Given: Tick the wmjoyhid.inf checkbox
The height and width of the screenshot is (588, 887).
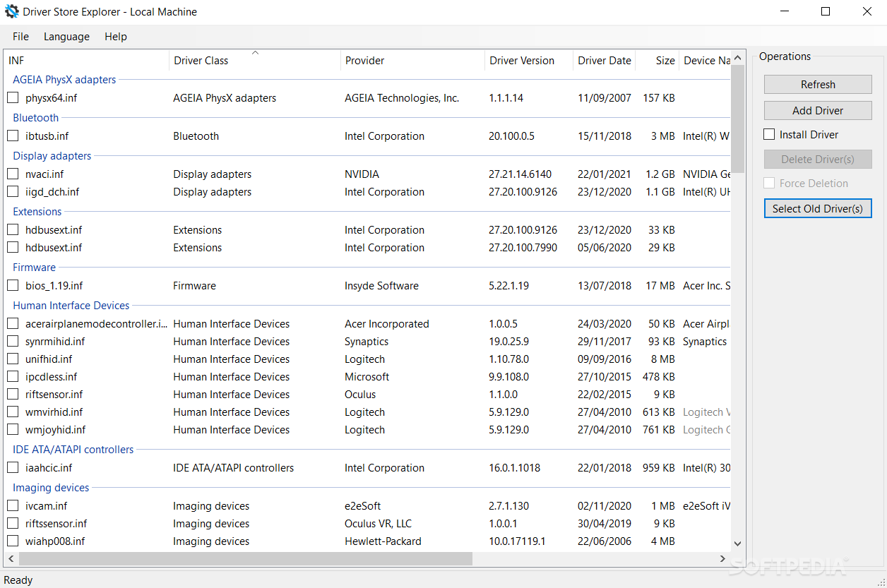Looking at the screenshot, I should click(13, 430).
